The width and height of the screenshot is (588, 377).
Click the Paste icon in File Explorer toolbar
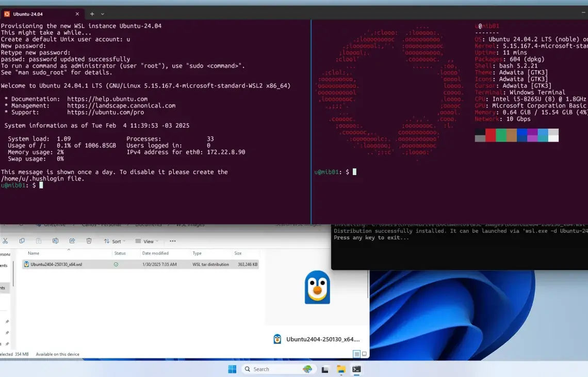coord(39,241)
